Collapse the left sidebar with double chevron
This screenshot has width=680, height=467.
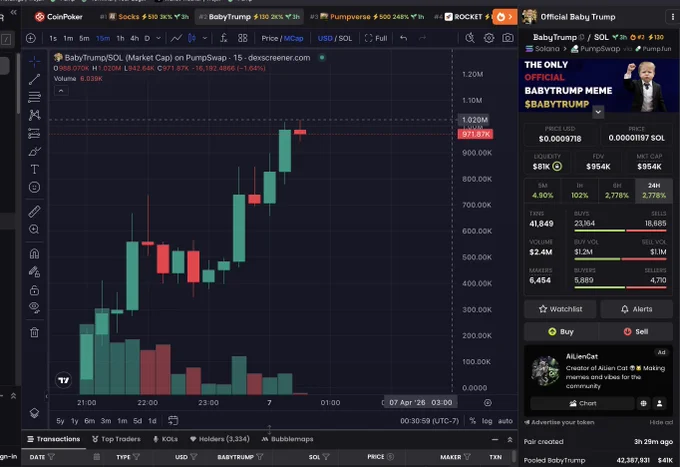[13, 12]
